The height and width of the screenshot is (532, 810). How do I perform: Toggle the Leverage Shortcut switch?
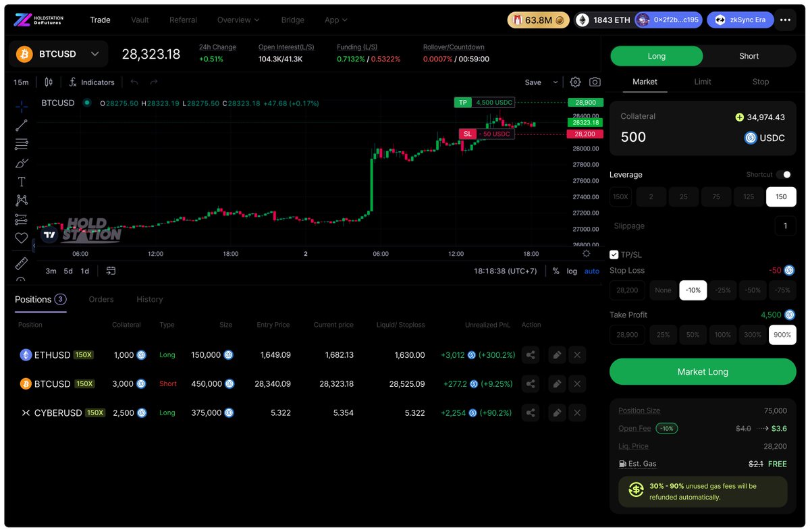784,174
